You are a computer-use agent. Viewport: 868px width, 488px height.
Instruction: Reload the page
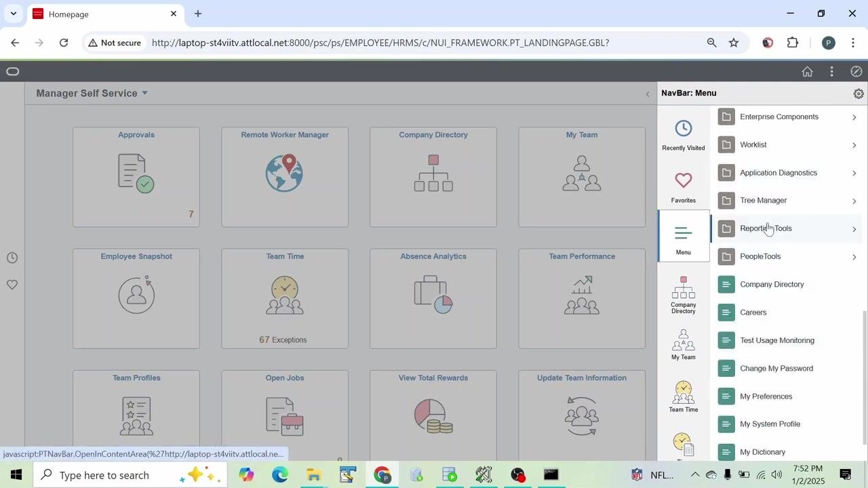[64, 43]
